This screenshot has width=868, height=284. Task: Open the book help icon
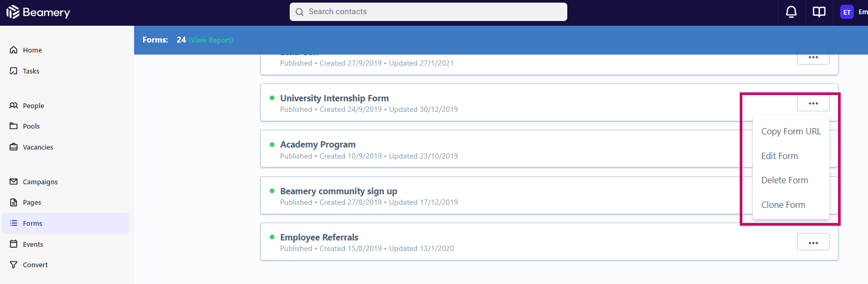819,12
